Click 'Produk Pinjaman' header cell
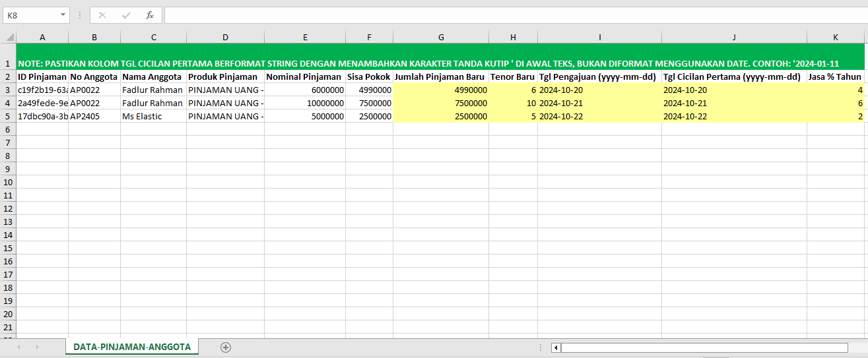Viewport: 868px width, 358px height. click(x=226, y=76)
